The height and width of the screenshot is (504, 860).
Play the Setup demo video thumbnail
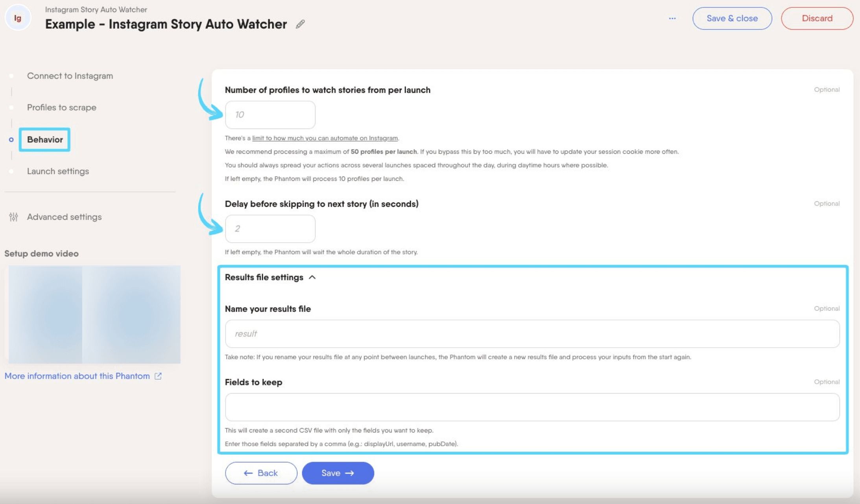tap(94, 314)
